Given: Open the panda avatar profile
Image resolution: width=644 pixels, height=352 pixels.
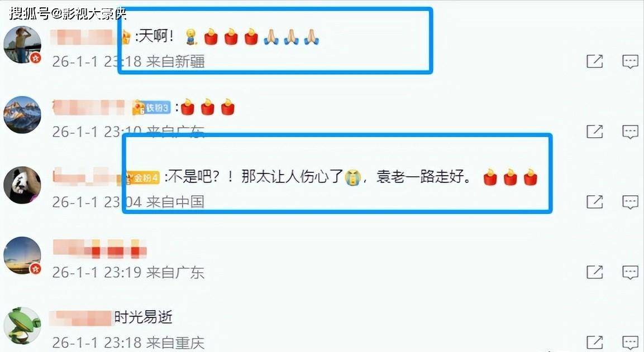Looking at the screenshot, I should [22, 185].
